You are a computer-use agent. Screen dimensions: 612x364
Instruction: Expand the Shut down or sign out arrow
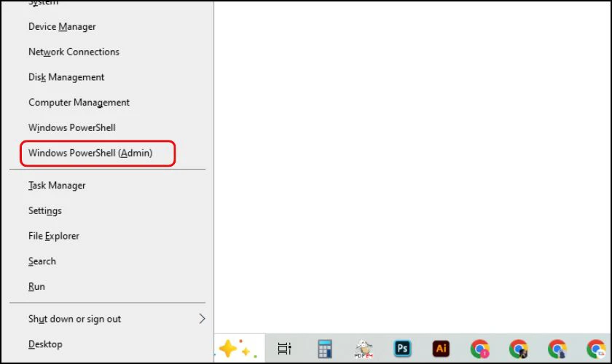202,319
